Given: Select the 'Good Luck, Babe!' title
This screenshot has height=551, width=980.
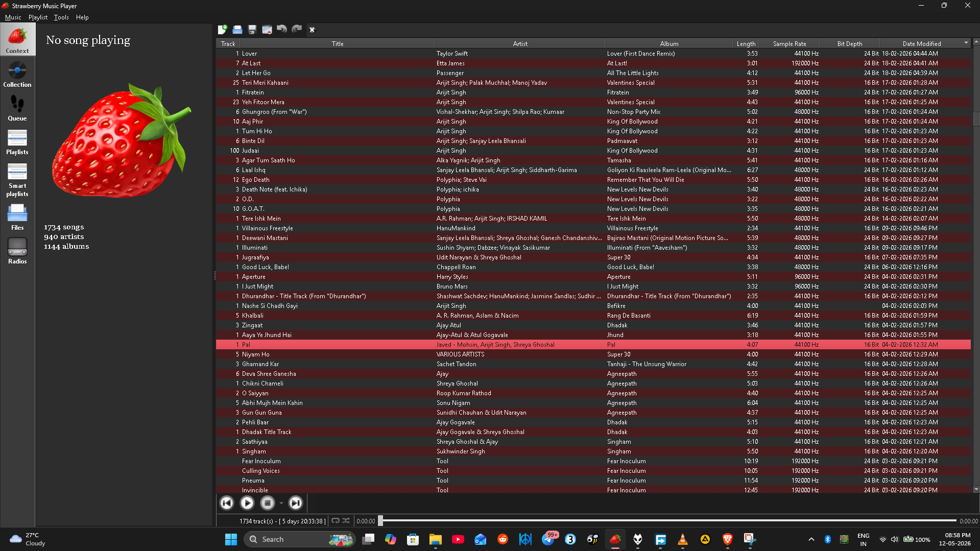Looking at the screenshot, I should click(266, 267).
